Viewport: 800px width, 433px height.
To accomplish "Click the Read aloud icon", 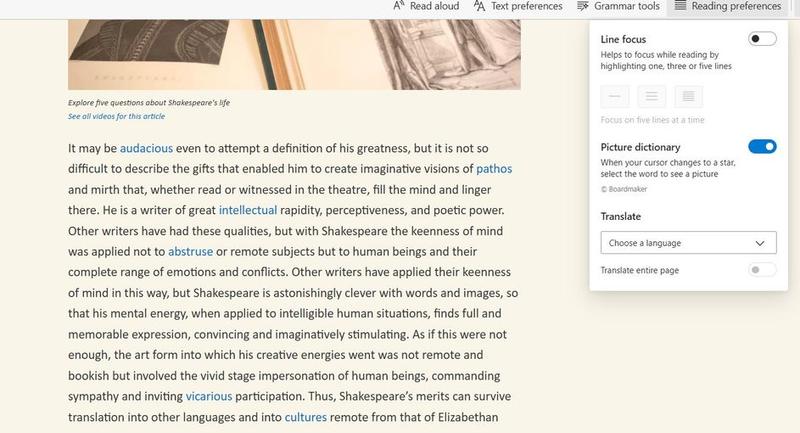I will pos(398,6).
